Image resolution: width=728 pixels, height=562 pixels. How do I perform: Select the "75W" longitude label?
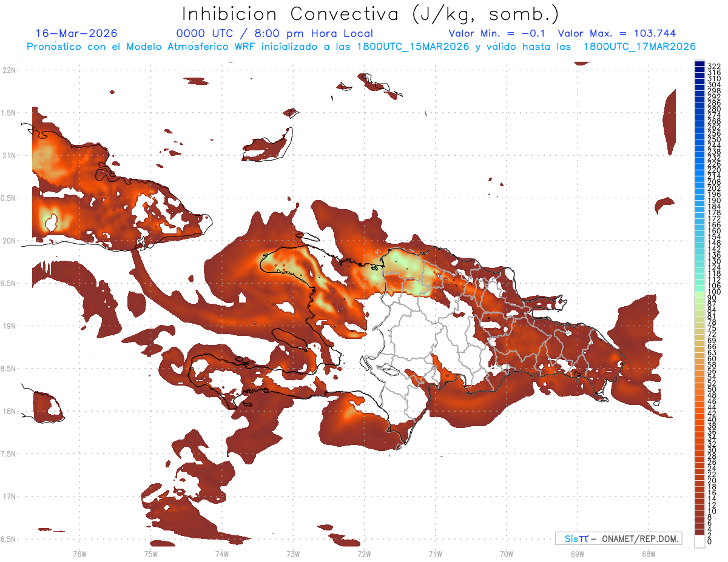(150, 554)
